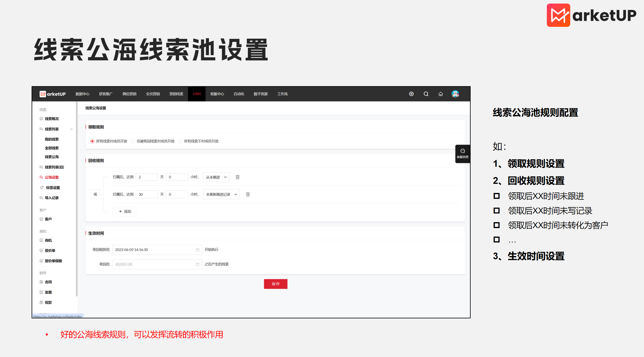Screen dimensions: 644x357
Task: Open the 数据中心 top menu
Action: (82, 94)
